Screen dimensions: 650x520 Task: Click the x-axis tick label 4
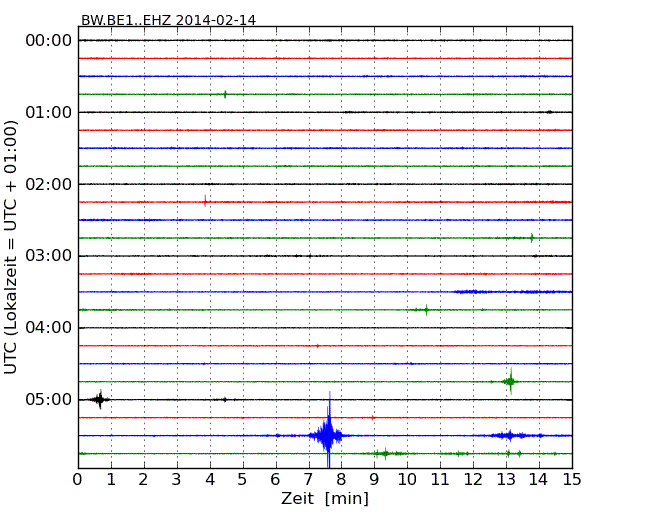coord(210,480)
